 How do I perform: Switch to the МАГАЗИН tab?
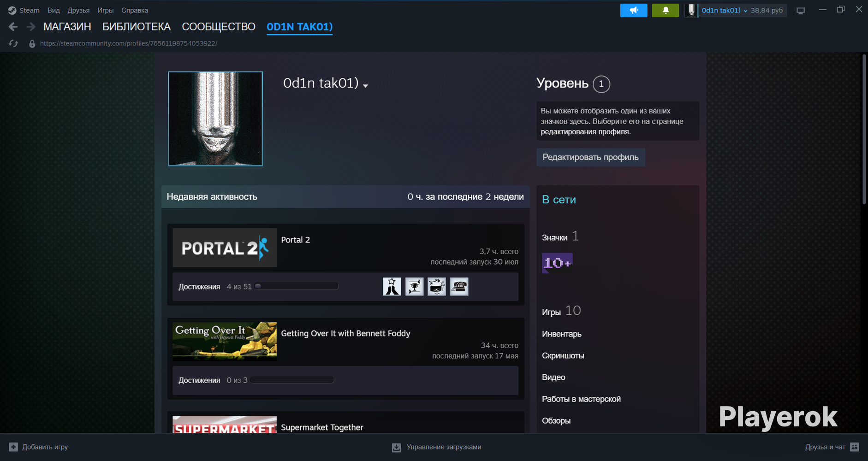coord(67,27)
